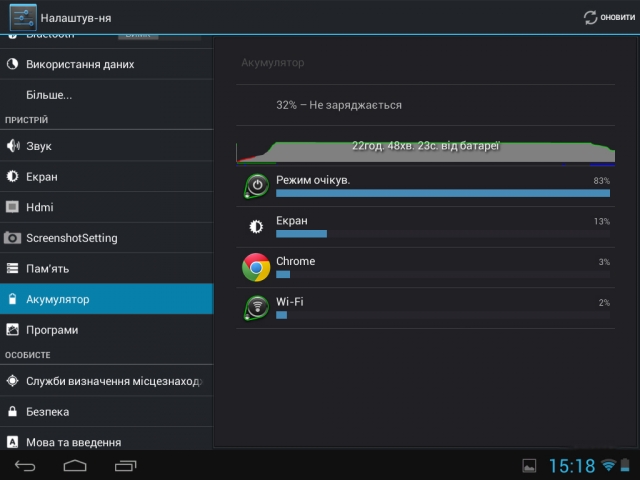640x480 pixels.
Task: Select the Hdmi icon in sidebar
Action: click(13, 208)
